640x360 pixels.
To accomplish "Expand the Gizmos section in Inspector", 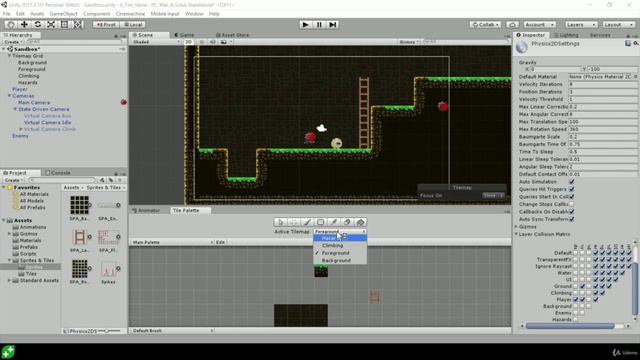I will pyautogui.click(x=516, y=227).
